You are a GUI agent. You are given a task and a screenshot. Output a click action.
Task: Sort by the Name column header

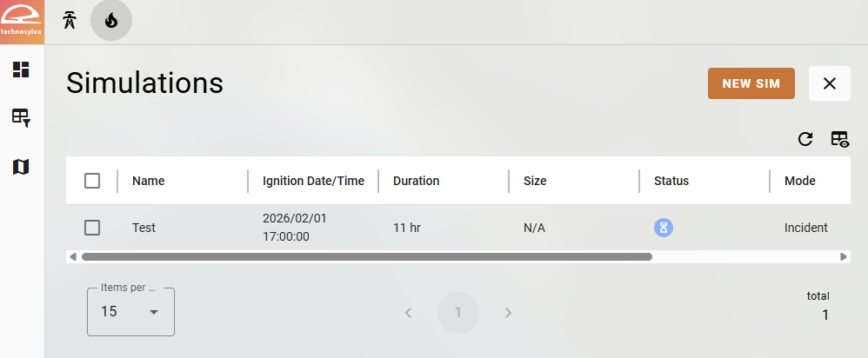pos(149,181)
